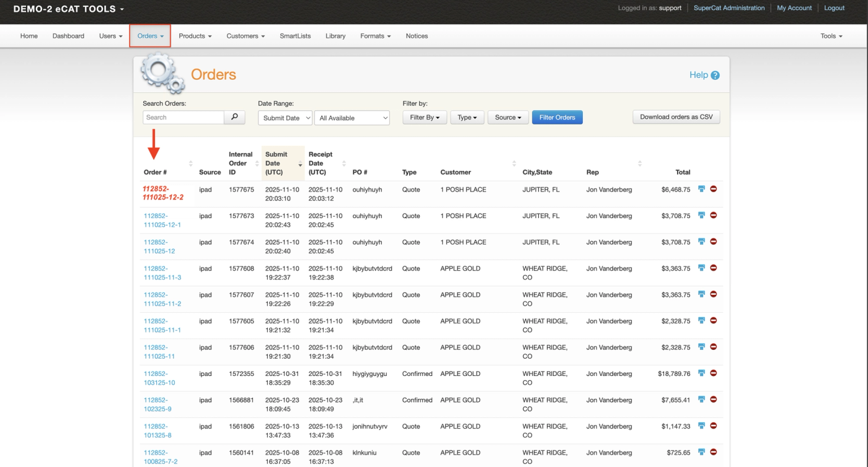Open the Submit Date dropdown
The width and height of the screenshot is (868, 467).
pos(285,118)
